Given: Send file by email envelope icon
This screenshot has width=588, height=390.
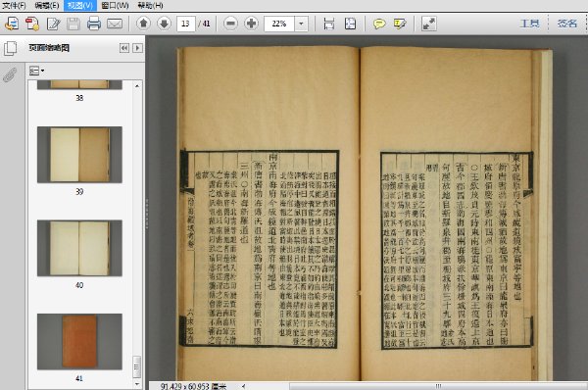Looking at the screenshot, I should tap(115, 24).
